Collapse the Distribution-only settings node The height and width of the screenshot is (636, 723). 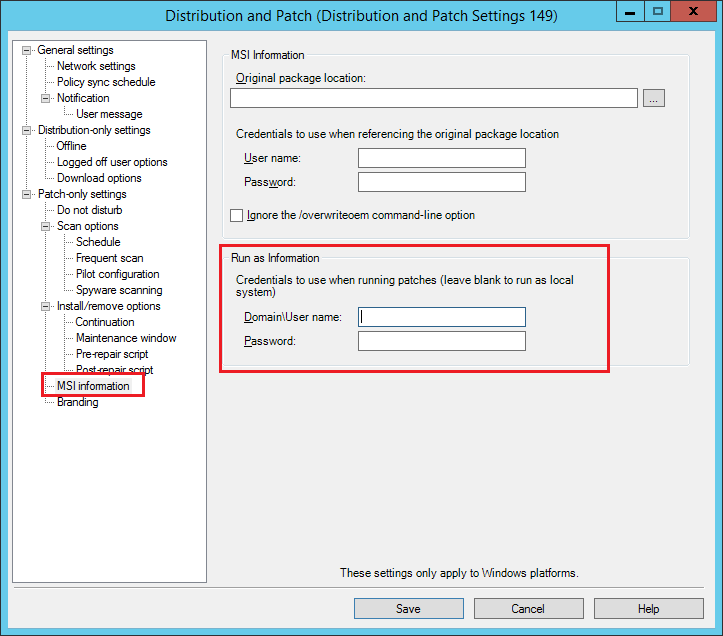tap(27, 130)
